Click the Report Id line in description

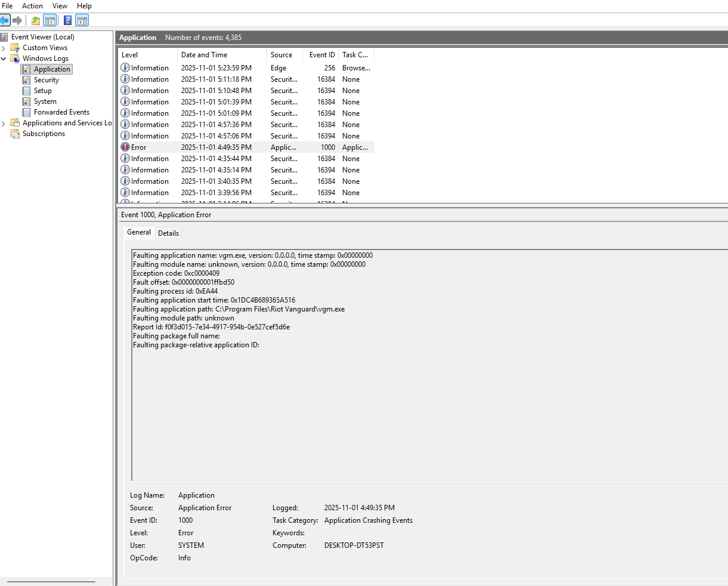pyautogui.click(x=211, y=327)
